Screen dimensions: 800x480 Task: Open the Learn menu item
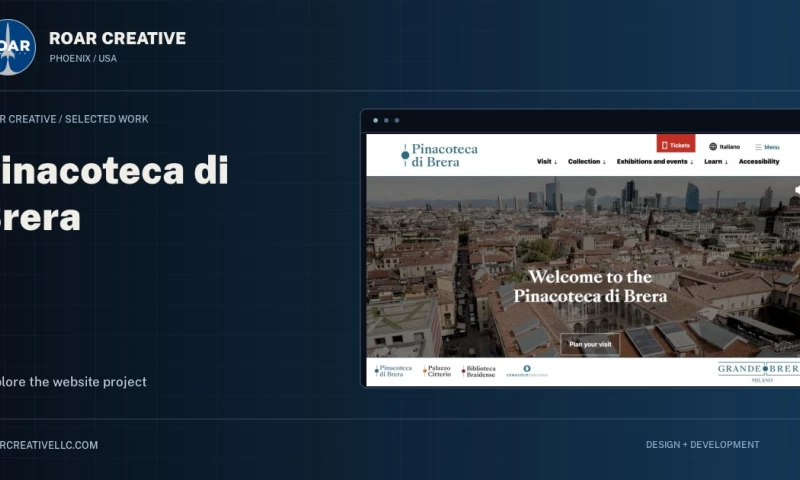[x=716, y=162]
